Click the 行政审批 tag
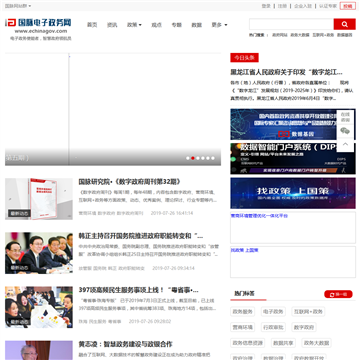Screen dimensions: 360x360 [273, 327]
